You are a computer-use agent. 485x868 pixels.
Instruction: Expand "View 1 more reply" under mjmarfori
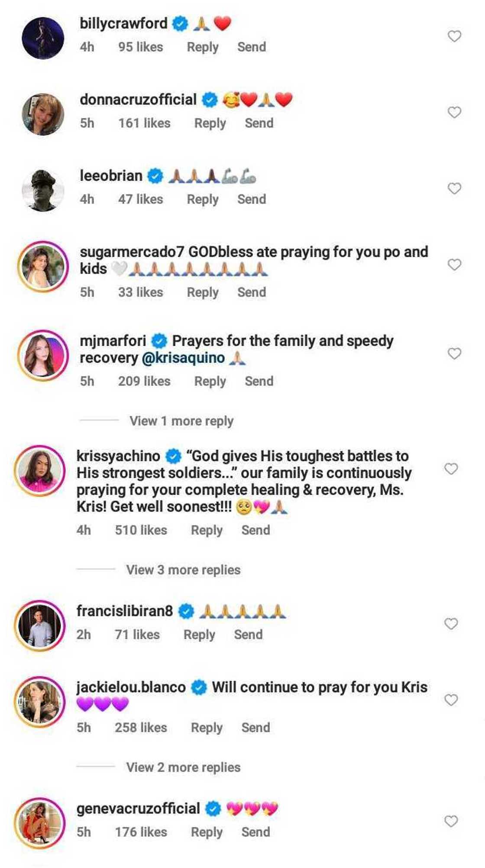pos(181,421)
